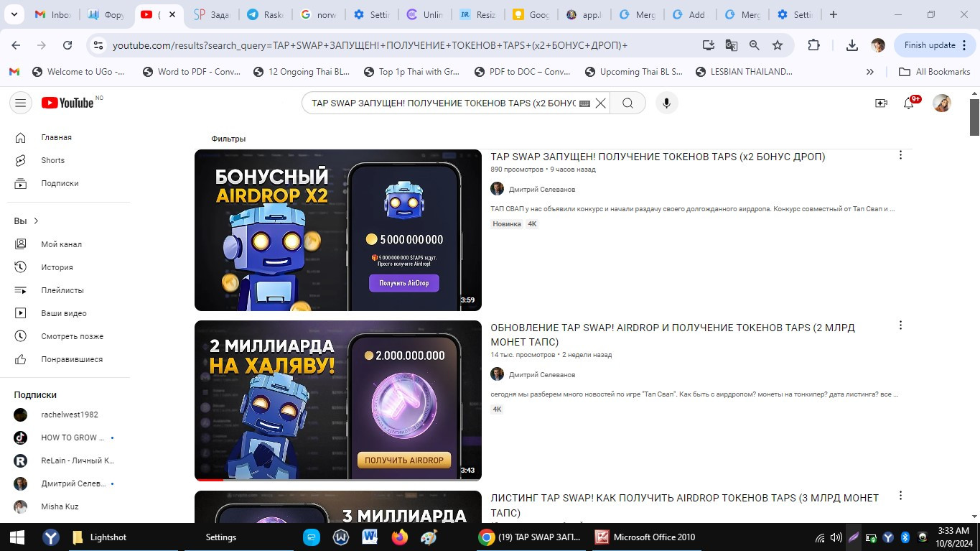
Task: Open tab search dropdown arrow
Action: coord(16,14)
